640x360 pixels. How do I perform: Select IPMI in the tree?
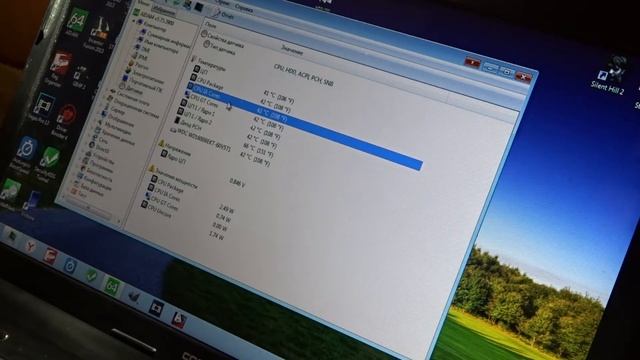(139, 56)
